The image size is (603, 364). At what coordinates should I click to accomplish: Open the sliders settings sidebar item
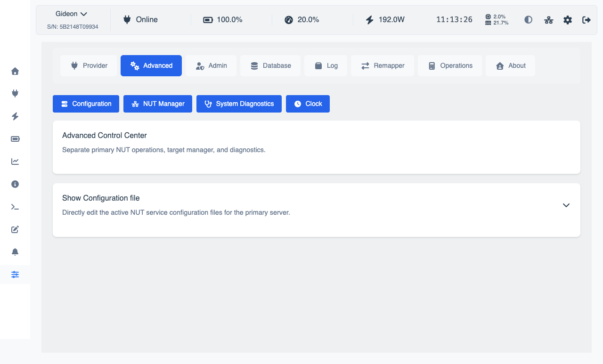pos(15,275)
